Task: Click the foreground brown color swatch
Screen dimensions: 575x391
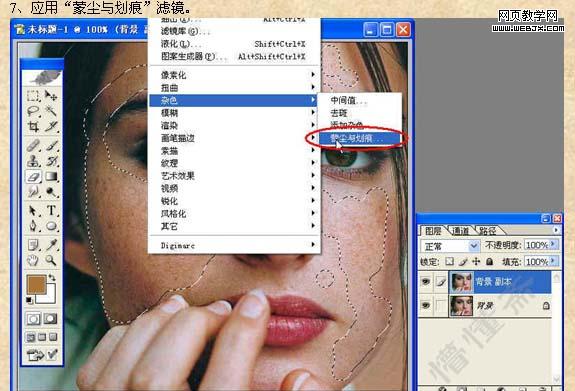Action: 36,284
